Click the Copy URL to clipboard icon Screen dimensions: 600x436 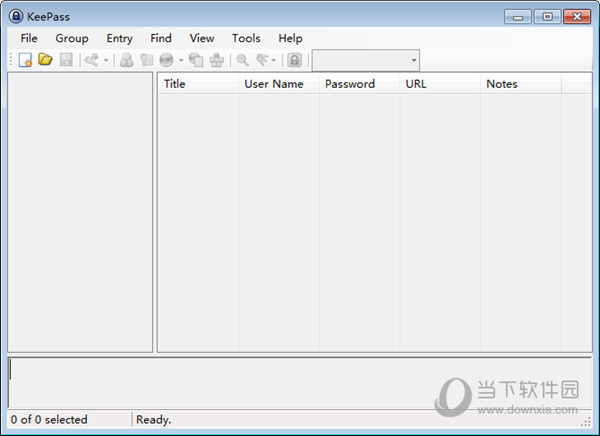tap(196, 60)
